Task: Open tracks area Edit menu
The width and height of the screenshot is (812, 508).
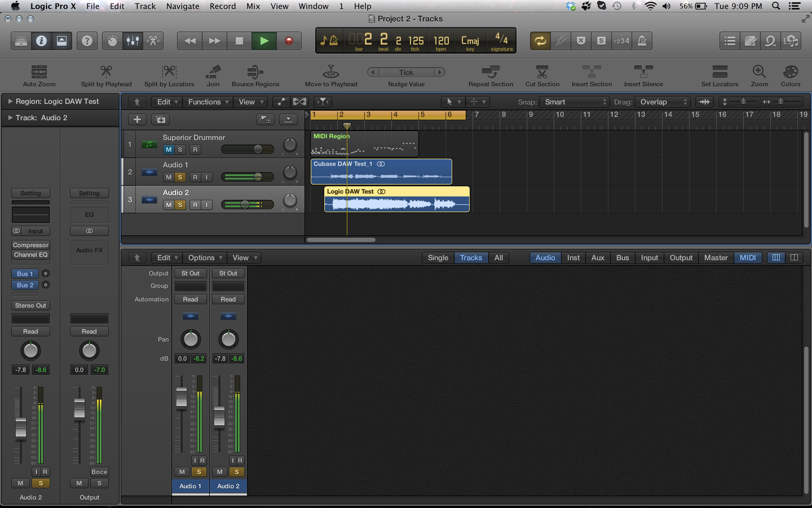Action: pos(167,102)
